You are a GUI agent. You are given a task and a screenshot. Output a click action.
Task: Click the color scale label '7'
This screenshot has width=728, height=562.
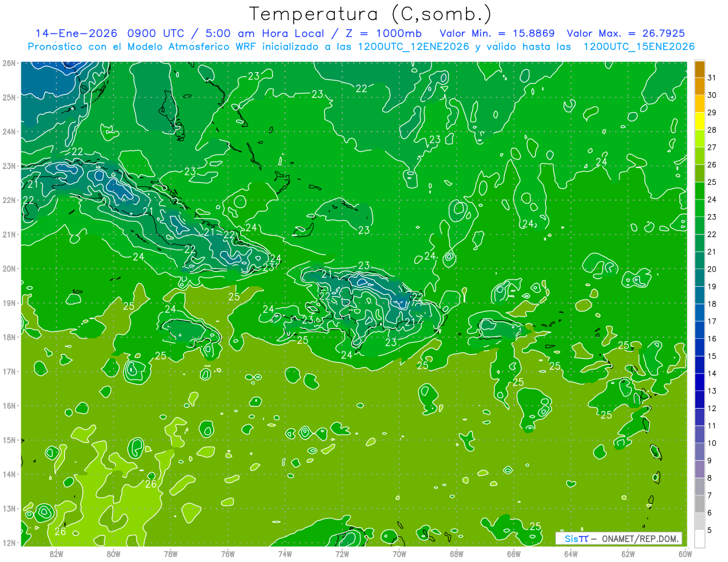[710, 495]
